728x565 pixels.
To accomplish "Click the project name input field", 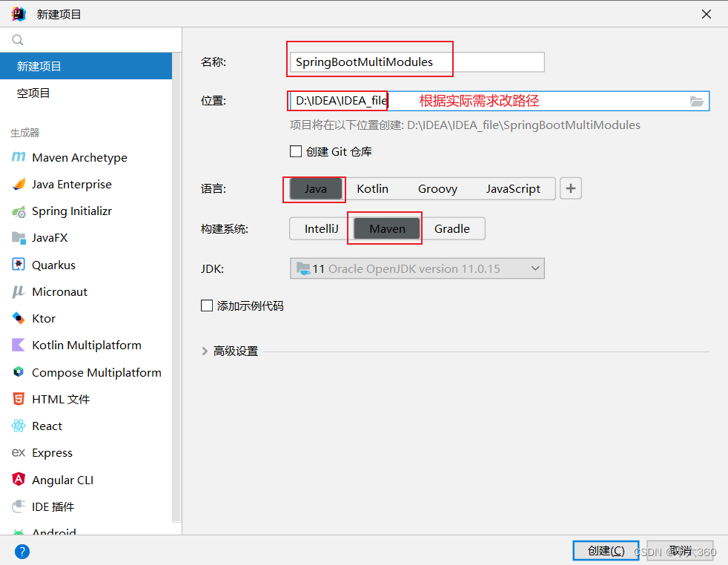I will click(x=417, y=62).
